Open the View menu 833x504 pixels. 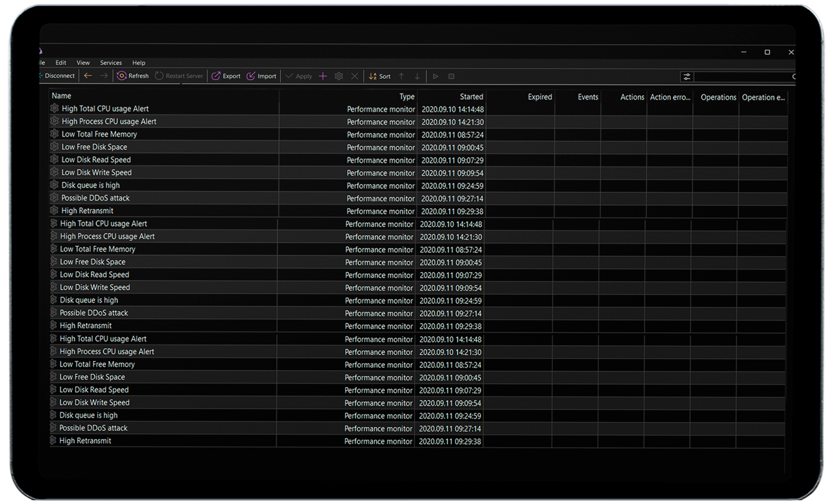click(x=83, y=62)
